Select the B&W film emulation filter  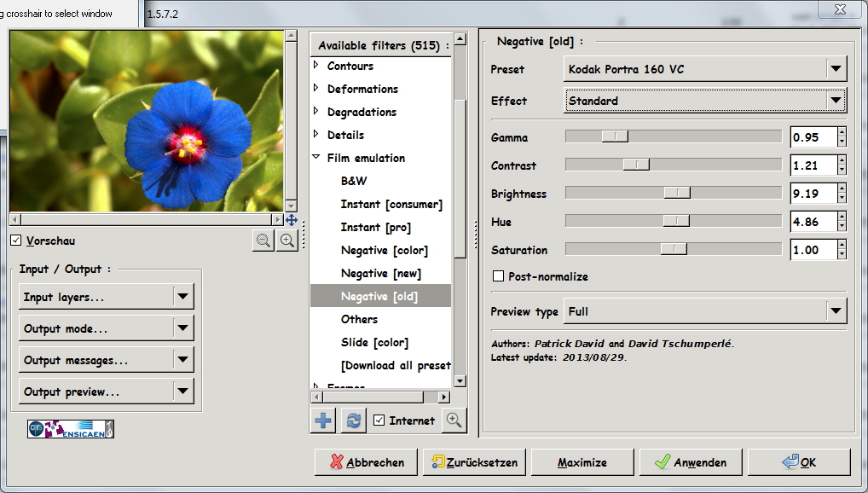click(x=354, y=181)
